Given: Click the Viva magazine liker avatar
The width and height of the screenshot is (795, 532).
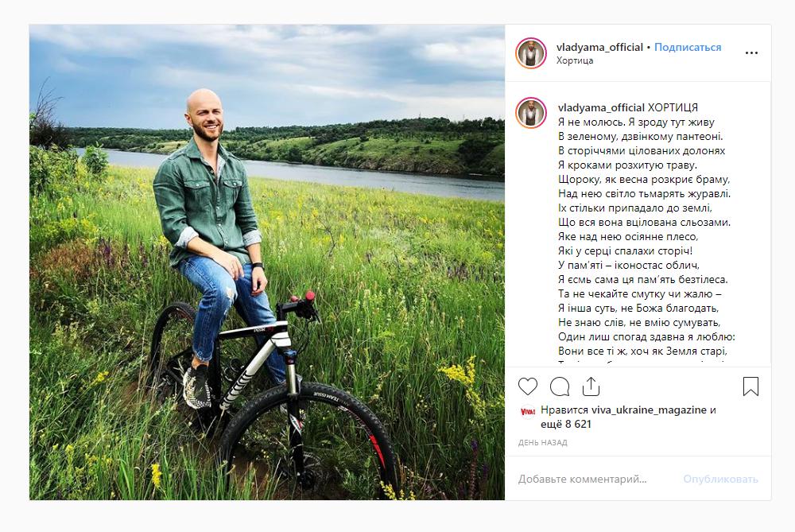Looking at the screenshot, I should [528, 412].
